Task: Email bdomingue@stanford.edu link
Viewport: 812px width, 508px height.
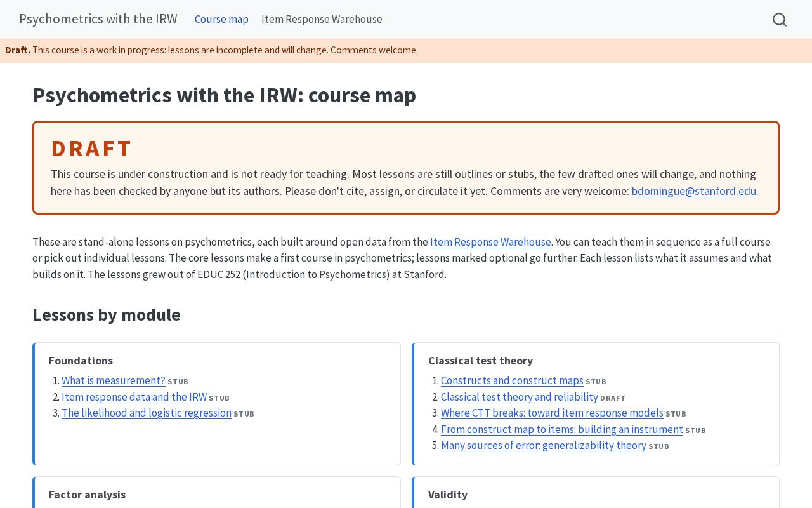Action: click(x=693, y=191)
